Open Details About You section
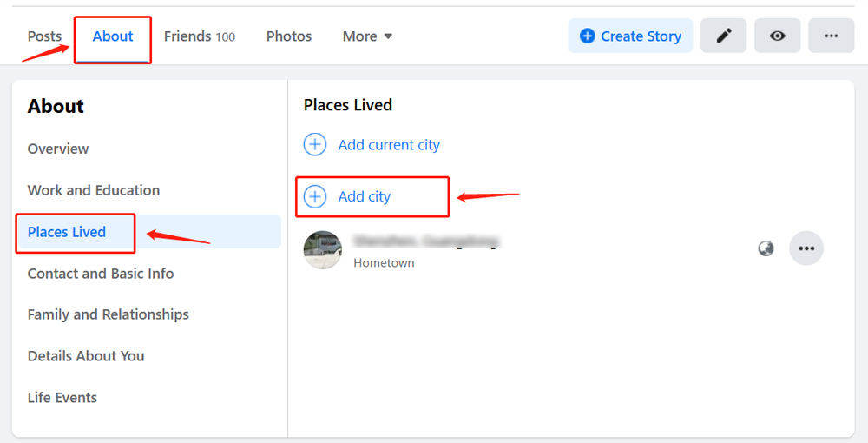This screenshot has height=443, width=868. click(86, 356)
